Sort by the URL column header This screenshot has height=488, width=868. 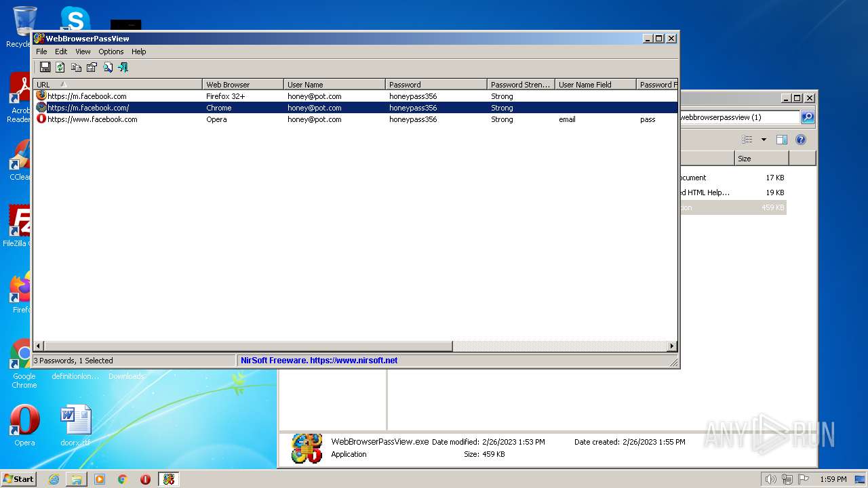coord(117,84)
